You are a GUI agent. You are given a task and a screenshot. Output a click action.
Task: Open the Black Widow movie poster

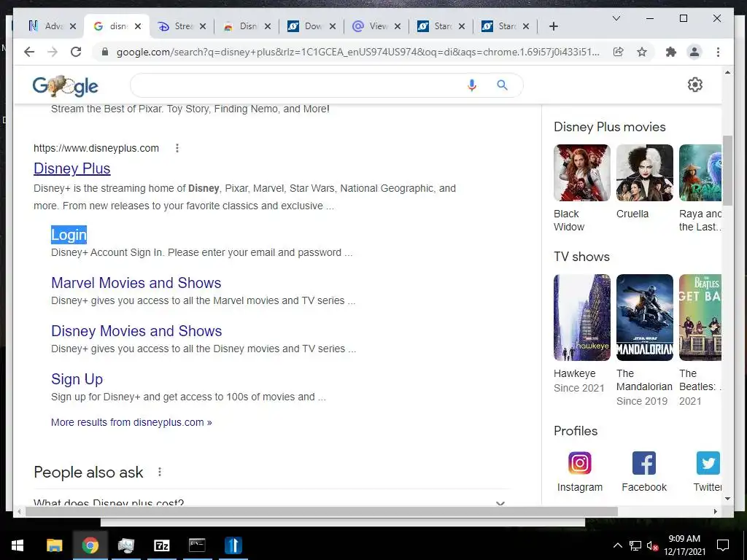581,173
